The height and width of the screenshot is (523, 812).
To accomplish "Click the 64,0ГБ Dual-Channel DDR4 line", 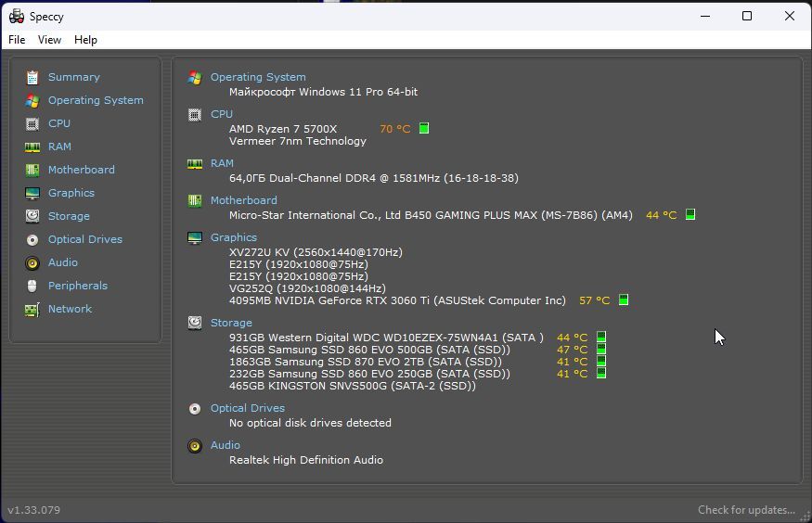I will click(374, 178).
